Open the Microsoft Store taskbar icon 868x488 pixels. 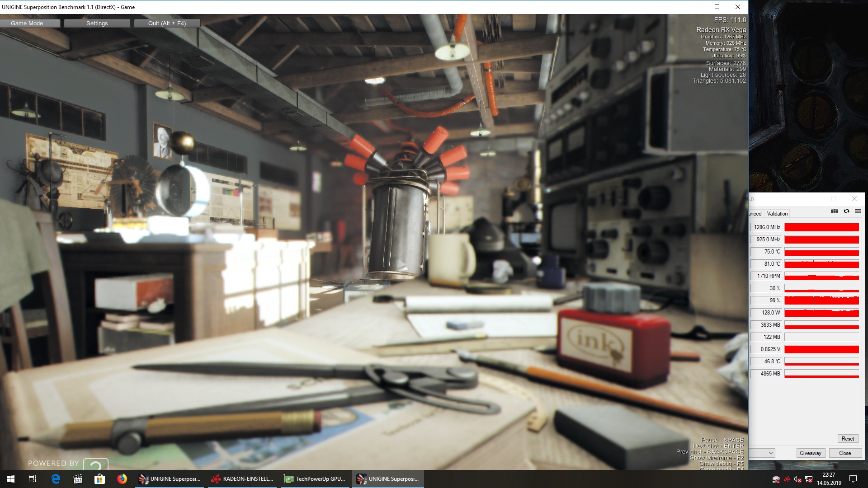[x=99, y=479]
